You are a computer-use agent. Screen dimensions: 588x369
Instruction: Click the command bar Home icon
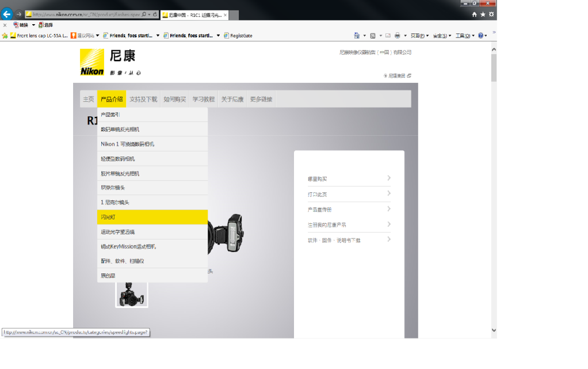[357, 36]
